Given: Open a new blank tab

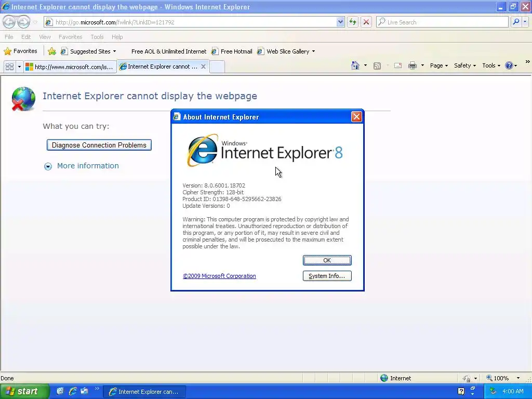Looking at the screenshot, I should click(x=217, y=66).
